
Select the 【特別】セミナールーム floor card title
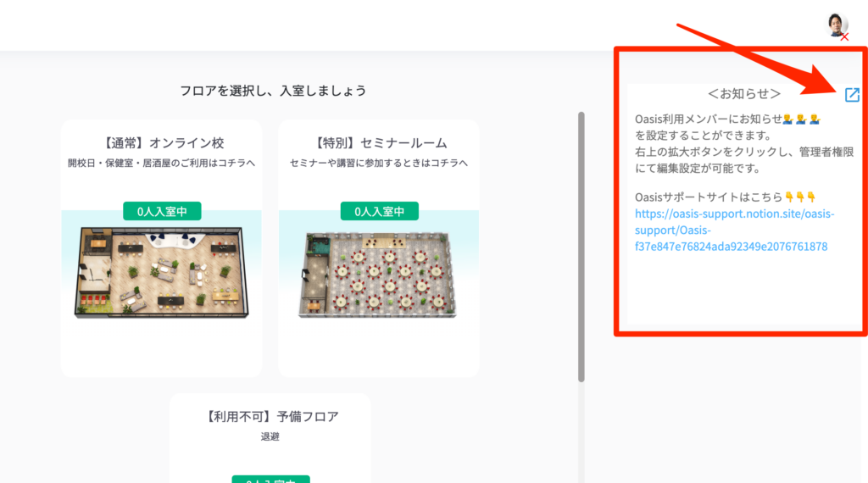coord(379,143)
